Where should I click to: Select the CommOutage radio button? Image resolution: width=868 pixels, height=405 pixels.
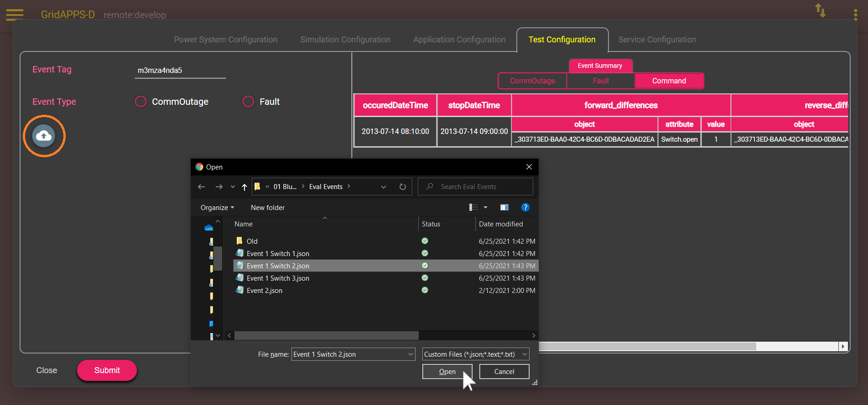[140, 102]
